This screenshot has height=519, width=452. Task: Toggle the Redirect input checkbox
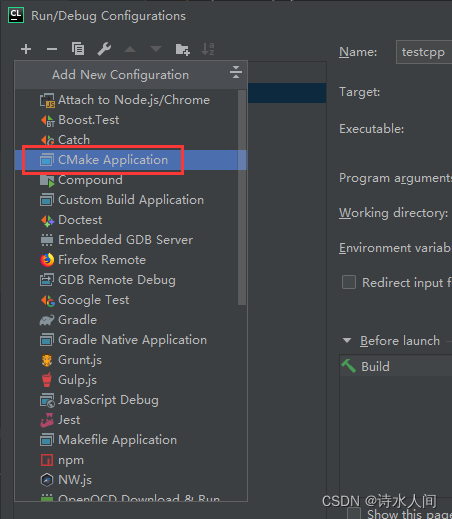[x=349, y=282]
